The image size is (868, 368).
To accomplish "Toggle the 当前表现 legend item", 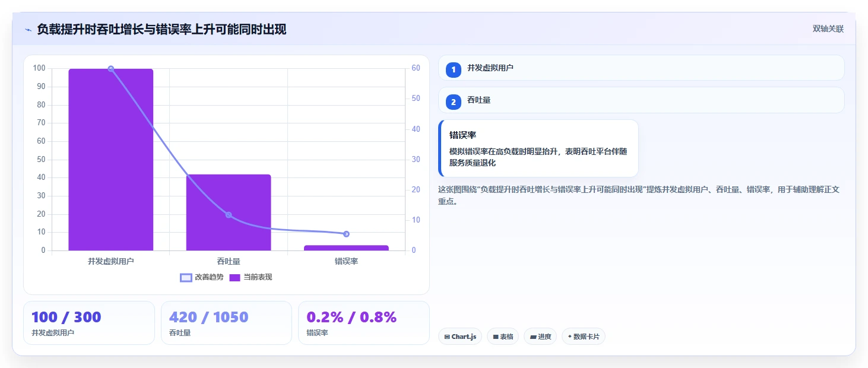I will click(251, 277).
